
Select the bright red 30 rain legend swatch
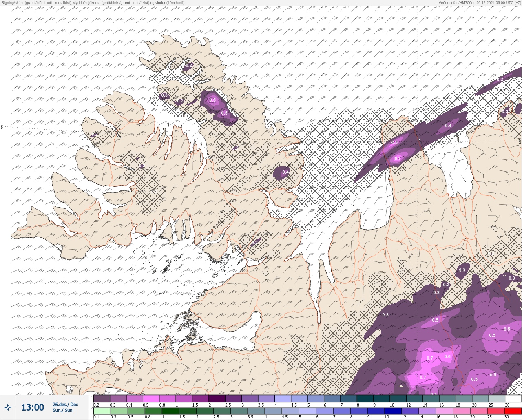pos(513,411)
